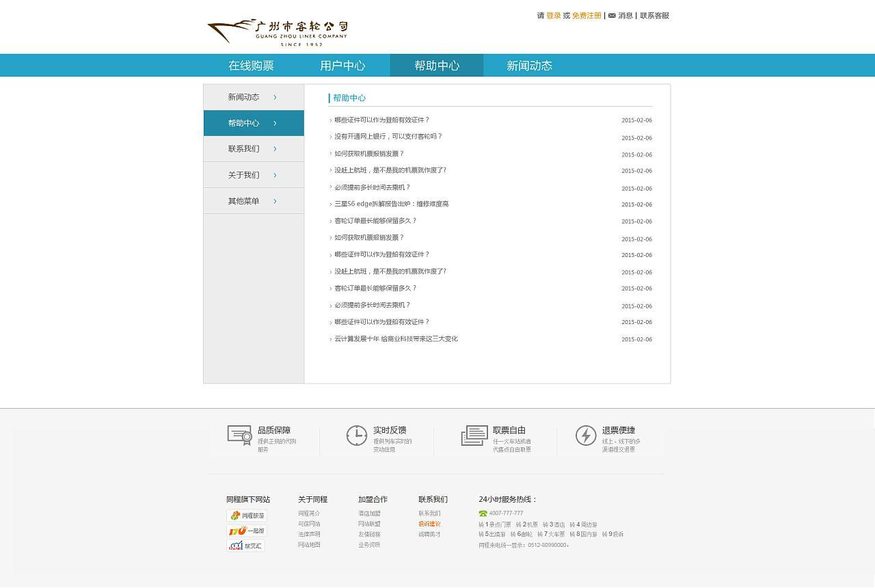Click the green phone icon by 4007-777-777

(x=483, y=513)
